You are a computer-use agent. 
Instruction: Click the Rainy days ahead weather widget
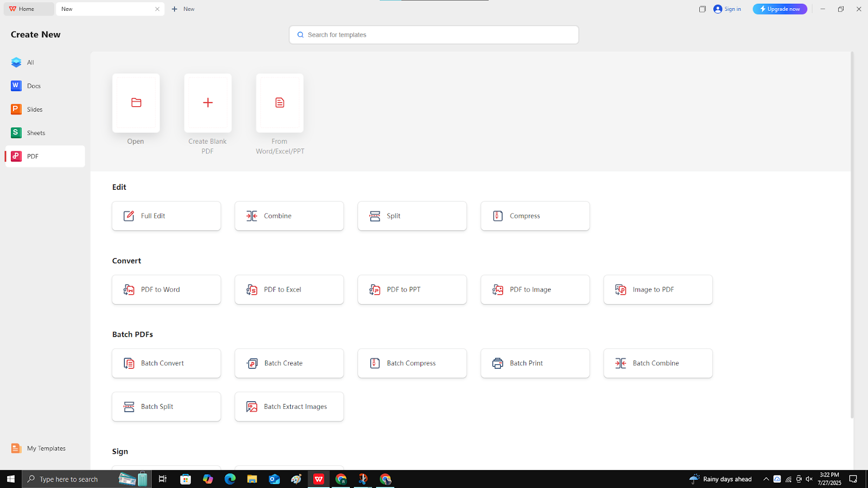pos(720,479)
